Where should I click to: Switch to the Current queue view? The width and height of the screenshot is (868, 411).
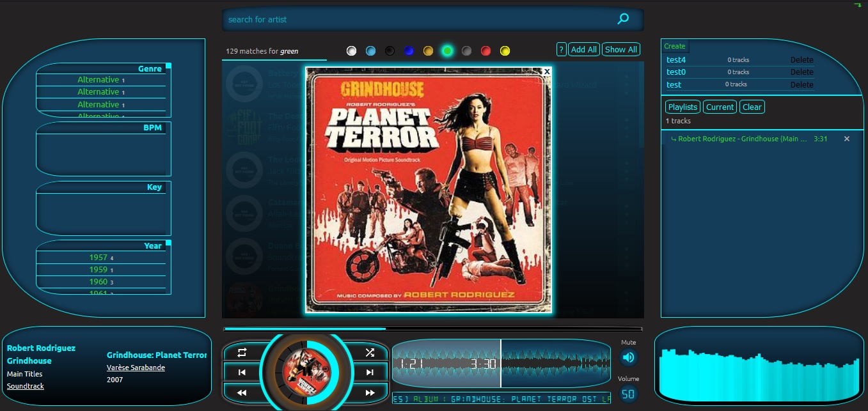point(720,107)
